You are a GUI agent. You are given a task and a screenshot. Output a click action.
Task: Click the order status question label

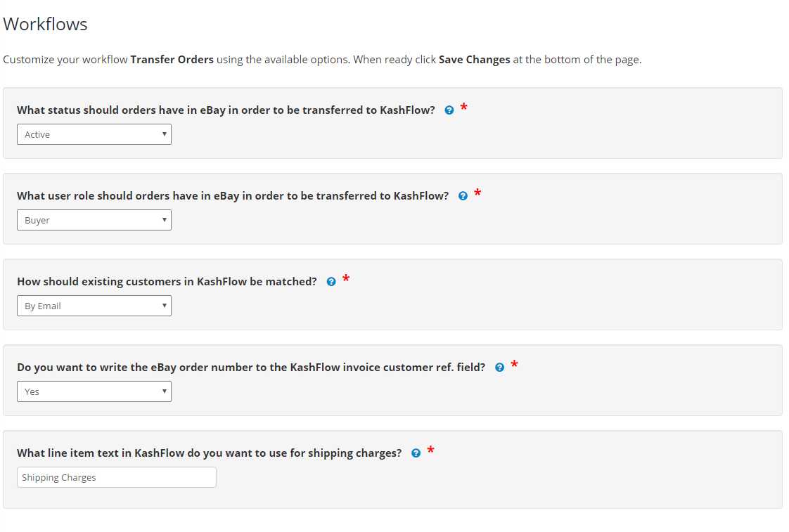pyautogui.click(x=226, y=110)
